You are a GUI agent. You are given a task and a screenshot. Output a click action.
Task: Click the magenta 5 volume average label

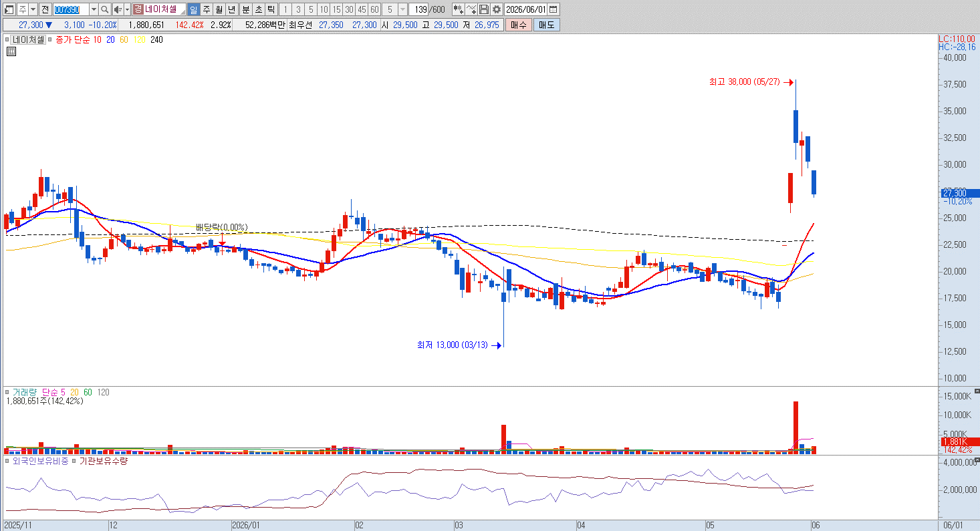pos(63,393)
